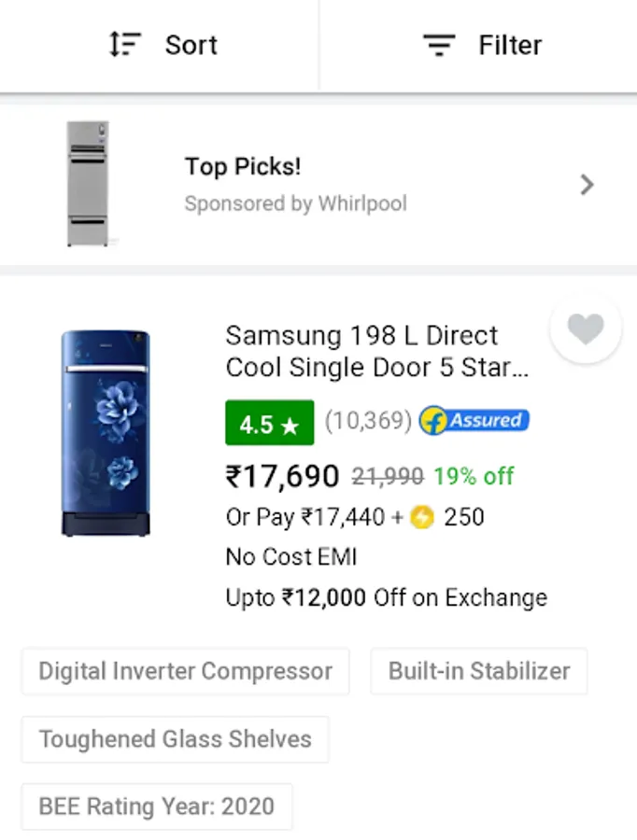Open Samsung 198 L Direct Cool title
This screenshot has height=840, width=637.
point(377,352)
